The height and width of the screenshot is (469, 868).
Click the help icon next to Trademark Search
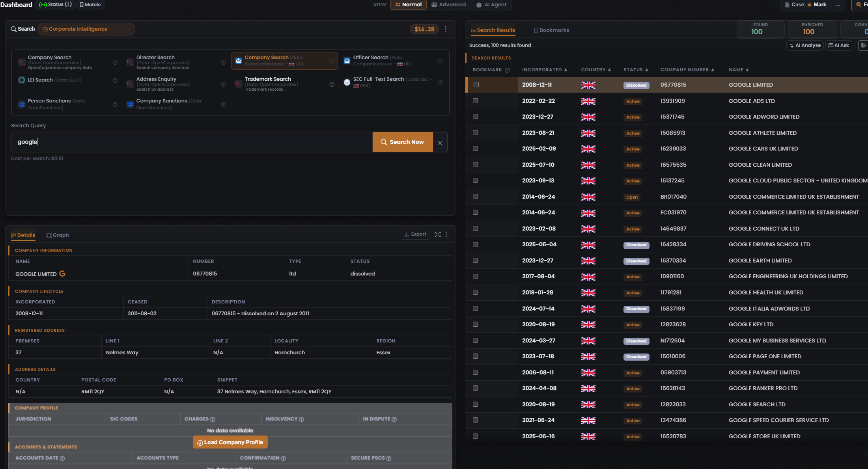(x=332, y=84)
